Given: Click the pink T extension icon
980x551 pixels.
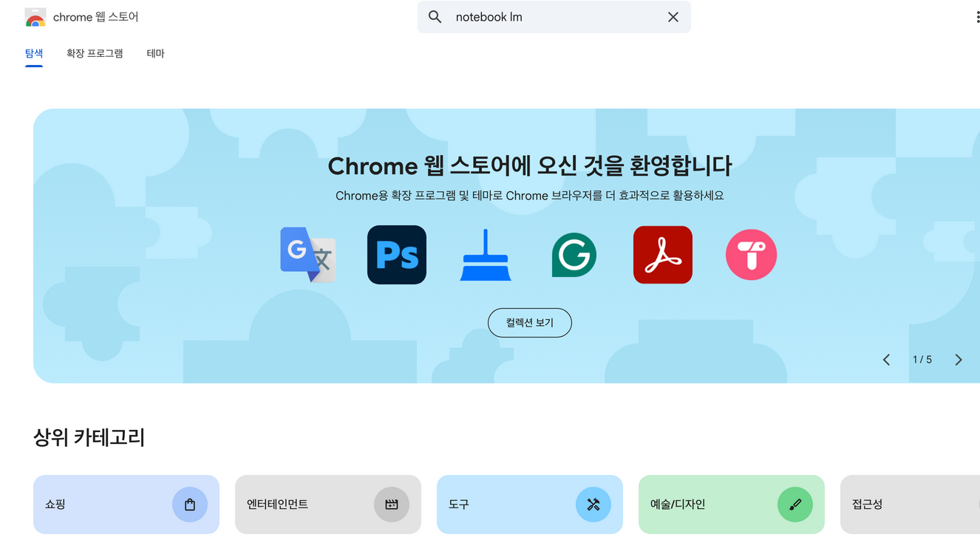Looking at the screenshot, I should click(751, 255).
